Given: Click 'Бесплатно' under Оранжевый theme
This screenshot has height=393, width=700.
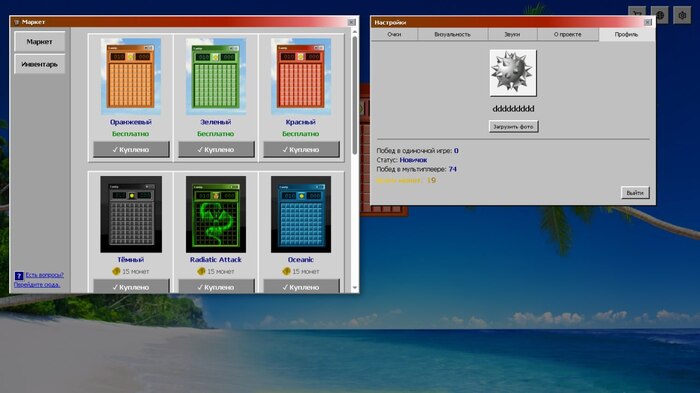Looking at the screenshot, I should point(131,134).
